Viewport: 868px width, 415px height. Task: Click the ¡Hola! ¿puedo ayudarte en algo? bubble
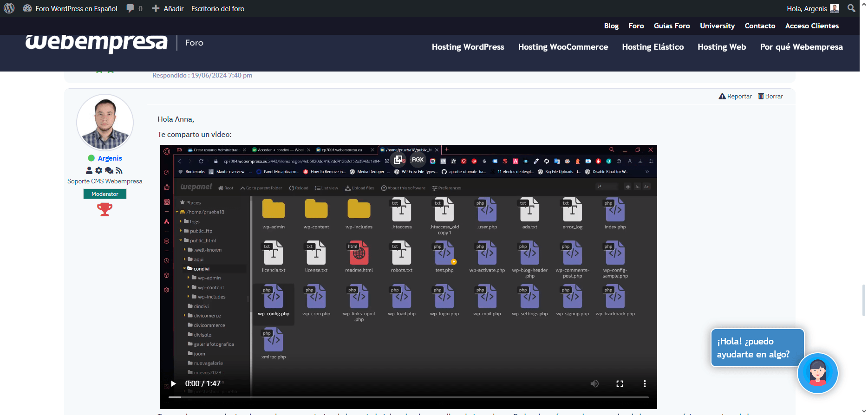click(757, 348)
